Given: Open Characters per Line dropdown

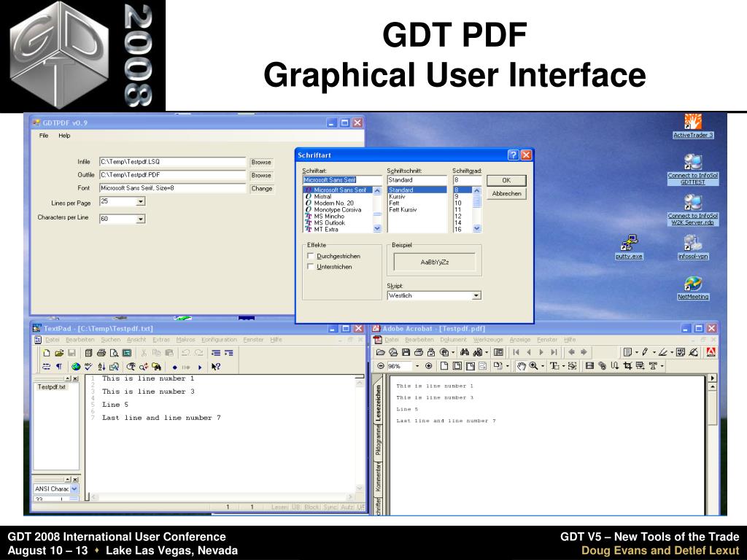Looking at the screenshot, I should [x=141, y=219].
